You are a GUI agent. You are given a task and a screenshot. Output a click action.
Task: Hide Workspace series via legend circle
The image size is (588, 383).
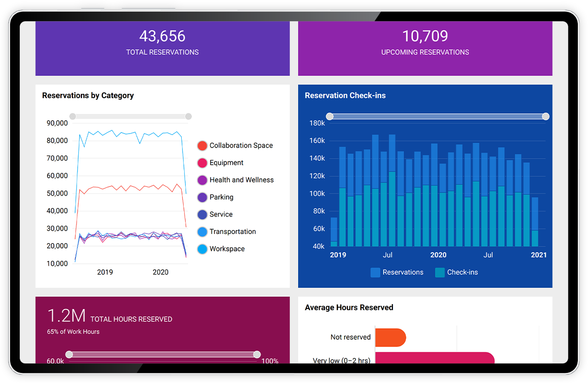[202, 249]
